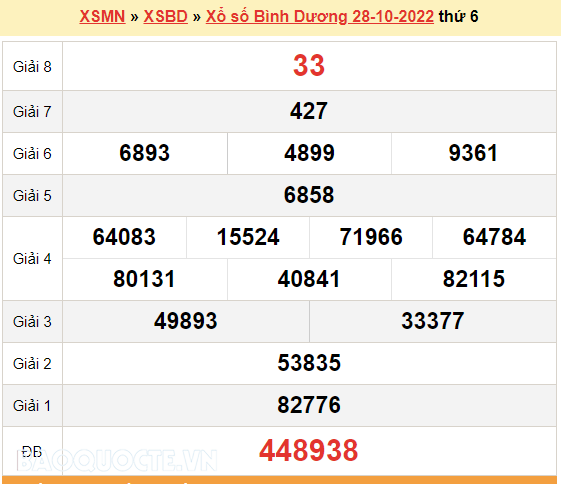
Task: Open the XSMN breadcrumb link
Action: [102, 16]
